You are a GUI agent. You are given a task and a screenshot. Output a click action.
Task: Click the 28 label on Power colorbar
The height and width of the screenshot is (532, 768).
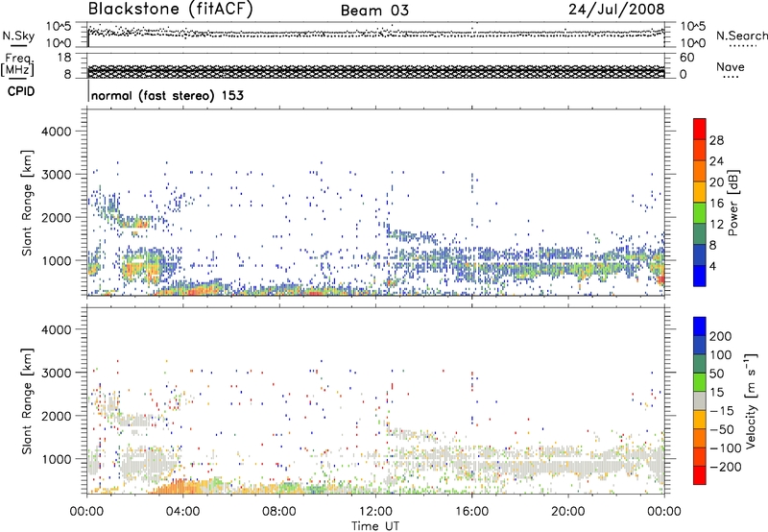[716, 140]
